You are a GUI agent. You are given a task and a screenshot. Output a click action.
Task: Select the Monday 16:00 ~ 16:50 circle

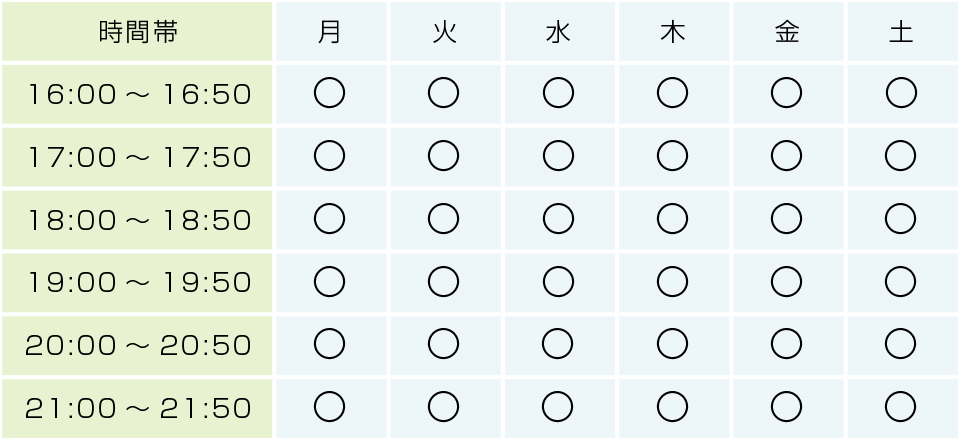pos(329,93)
